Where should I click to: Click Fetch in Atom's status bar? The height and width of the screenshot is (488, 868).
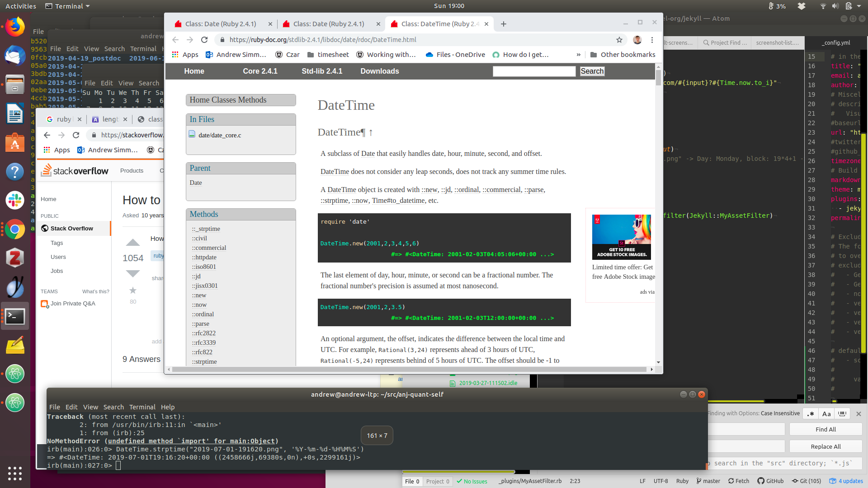(739, 481)
